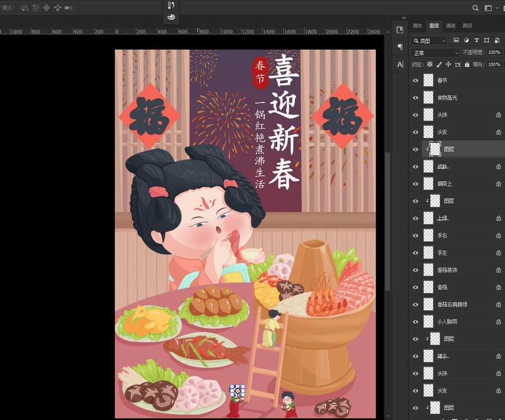Image resolution: width=505 pixels, height=420 pixels.
Task: Click the canvas scrollbar down arrow
Action: [388, 416]
